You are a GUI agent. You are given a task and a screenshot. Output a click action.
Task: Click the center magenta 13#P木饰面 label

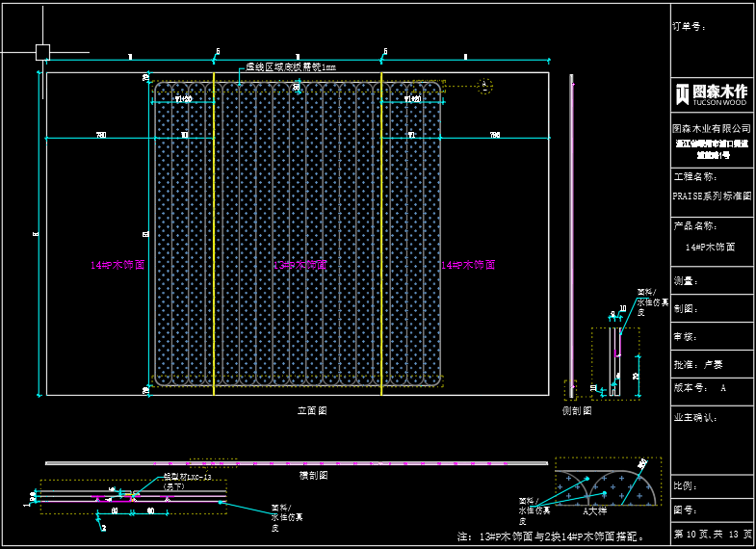(x=300, y=265)
